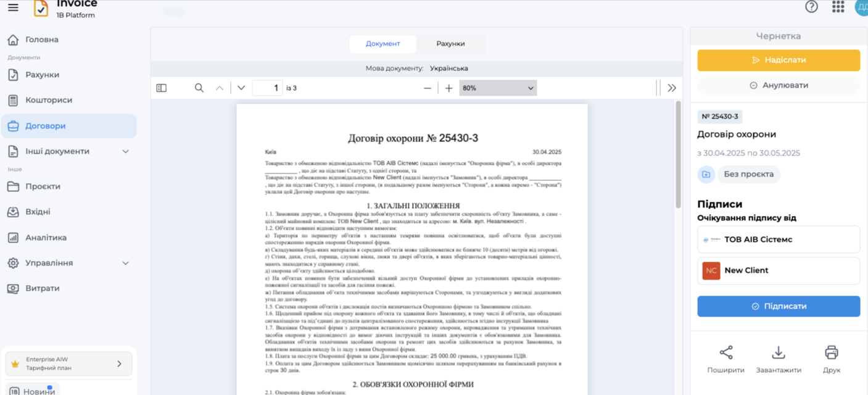This screenshot has width=868, height=395.
Task: Click the NC client avatar icon
Action: click(711, 270)
